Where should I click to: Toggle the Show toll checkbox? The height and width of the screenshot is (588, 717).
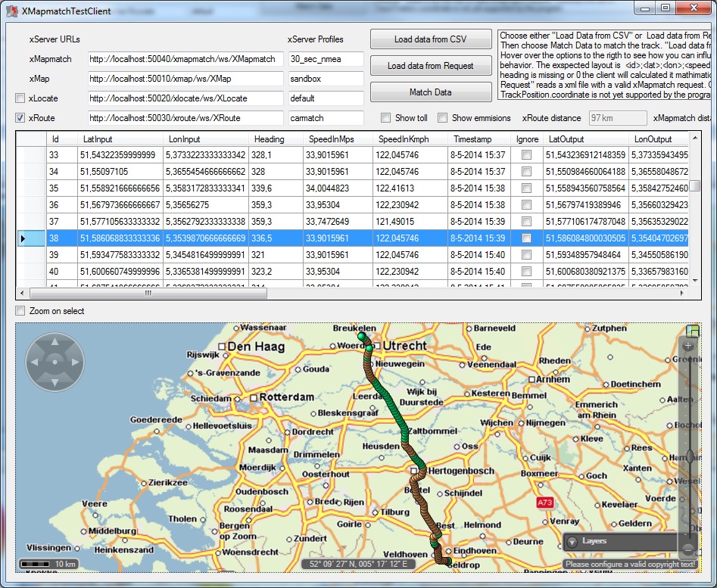[386, 118]
